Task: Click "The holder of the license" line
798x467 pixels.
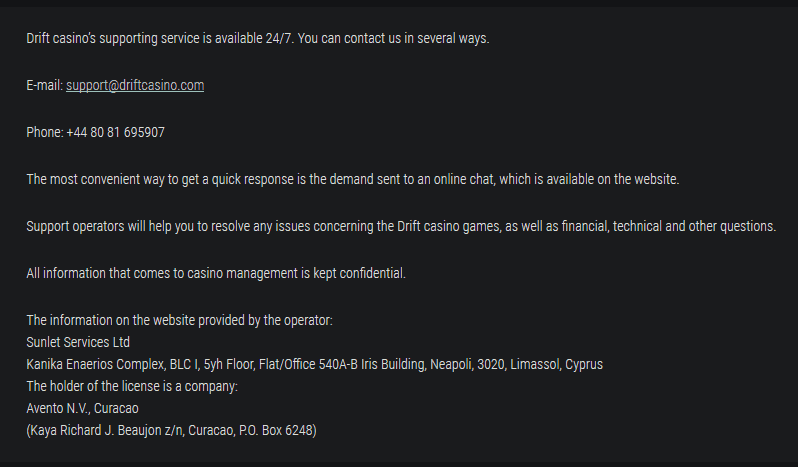Action: [x=132, y=387]
